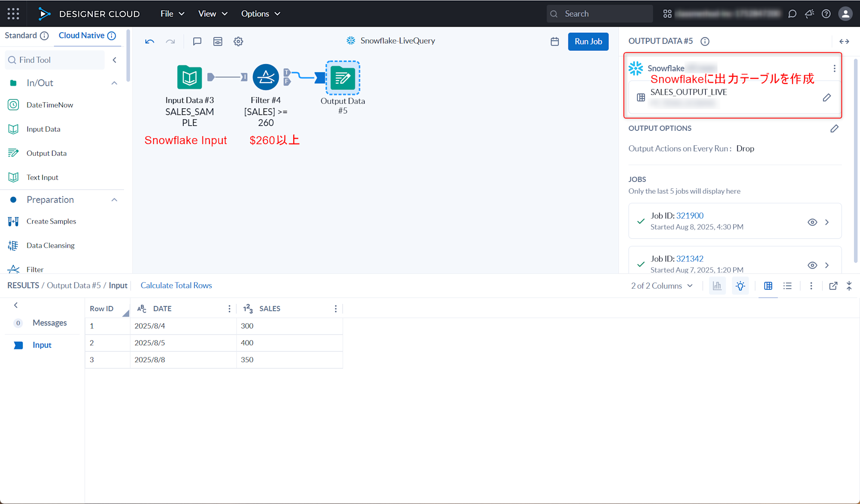This screenshot has height=504, width=860.
Task: Select the Output Data tool in palette
Action: 37,153
